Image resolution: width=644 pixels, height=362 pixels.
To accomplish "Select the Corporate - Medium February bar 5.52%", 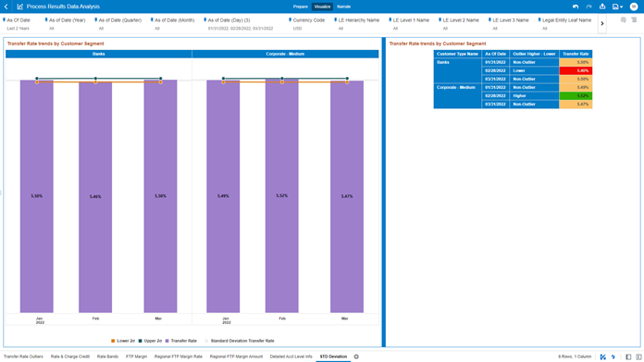I will coord(281,195).
